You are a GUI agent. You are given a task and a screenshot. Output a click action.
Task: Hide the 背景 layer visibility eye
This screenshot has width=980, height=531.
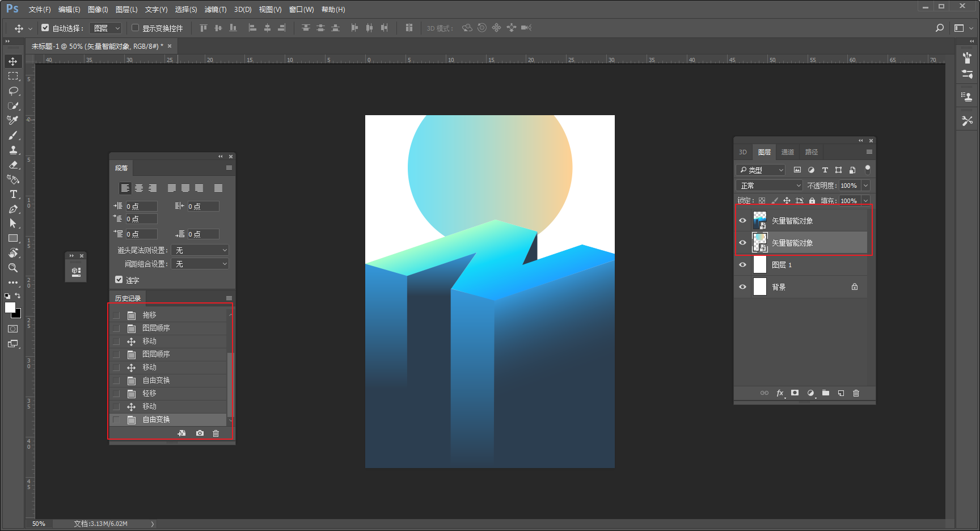[x=743, y=287]
